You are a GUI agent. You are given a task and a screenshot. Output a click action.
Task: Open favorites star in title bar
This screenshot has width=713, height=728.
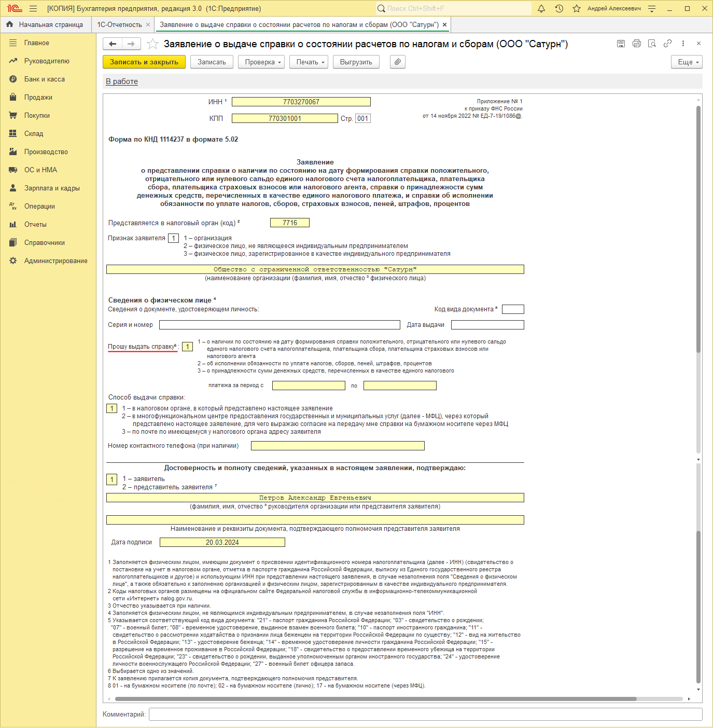tap(577, 8)
